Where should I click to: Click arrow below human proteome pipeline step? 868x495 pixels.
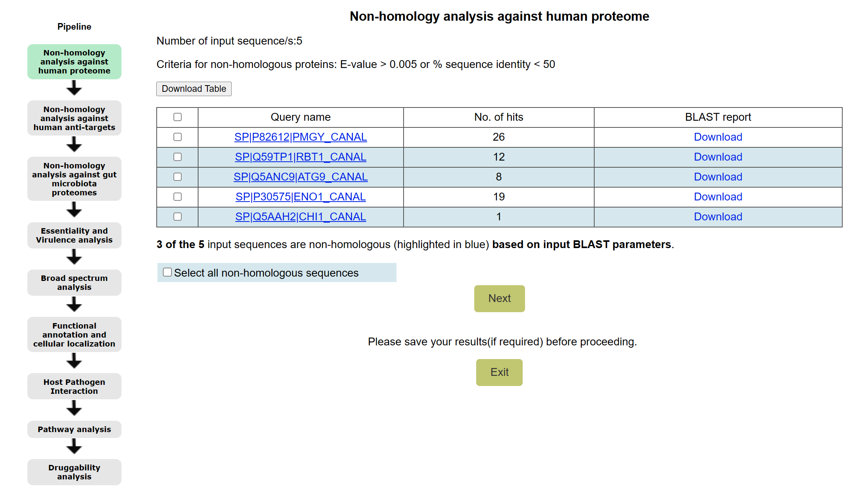tap(74, 88)
